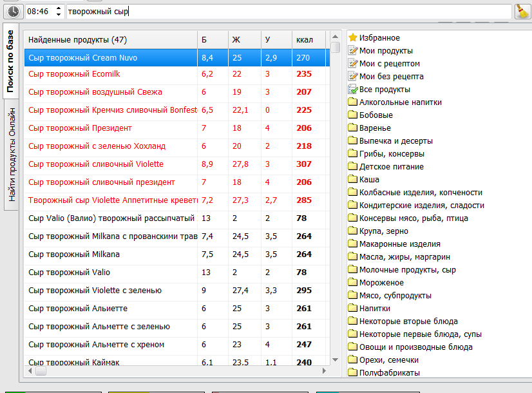Open the Масла, жиры, маргарин folder icon
Screen dimensions: 532x393
point(353,256)
